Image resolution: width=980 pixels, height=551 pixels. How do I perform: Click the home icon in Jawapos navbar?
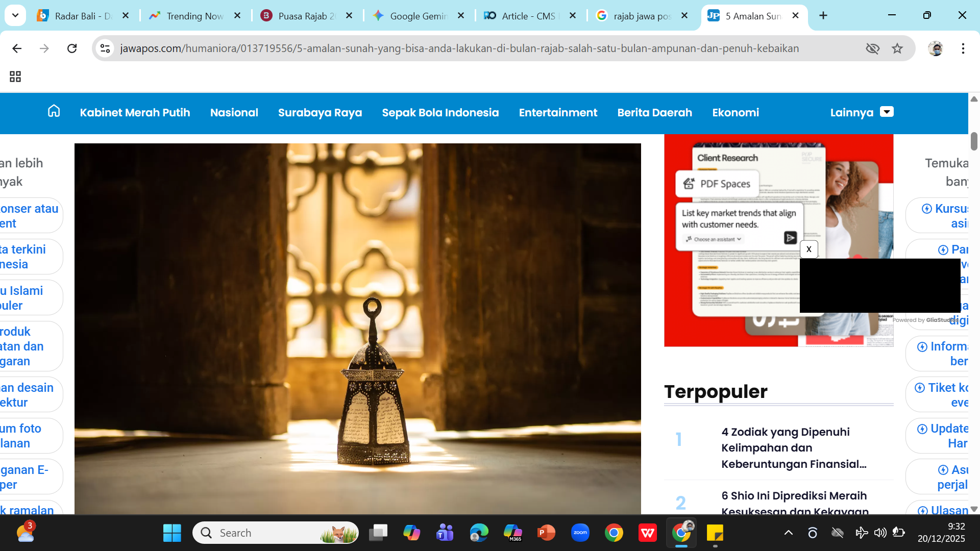[54, 111]
